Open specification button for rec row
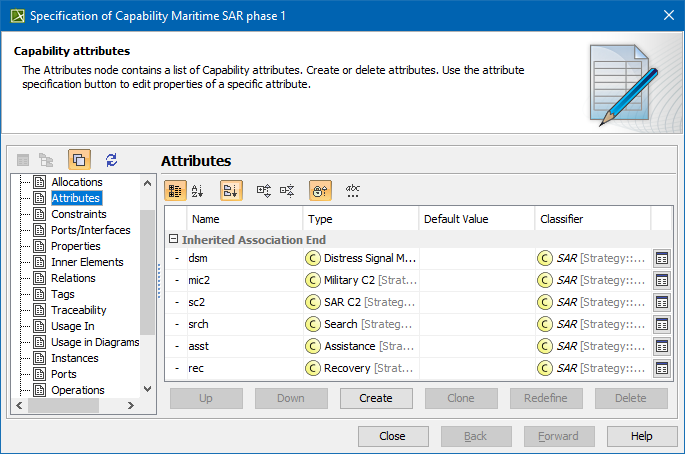This screenshot has height=454, width=685. (661, 369)
